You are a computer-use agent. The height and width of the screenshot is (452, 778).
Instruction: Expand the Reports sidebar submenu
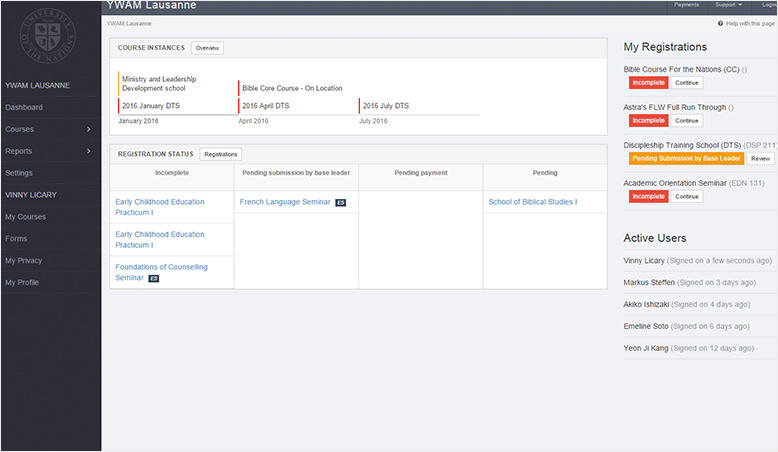point(88,151)
